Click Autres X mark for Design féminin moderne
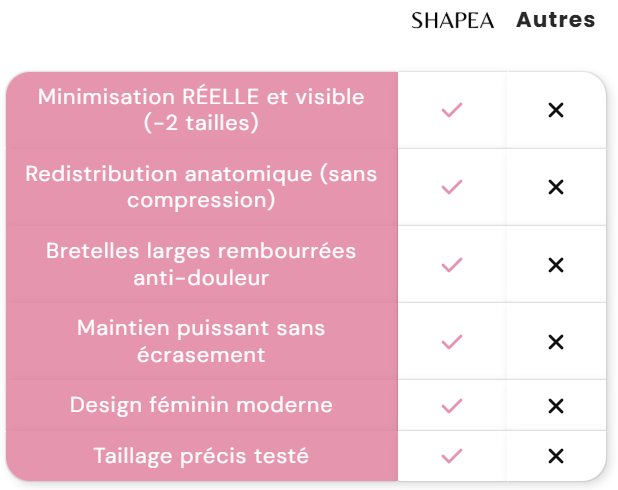This screenshot has height=490, width=618. pos(556,406)
